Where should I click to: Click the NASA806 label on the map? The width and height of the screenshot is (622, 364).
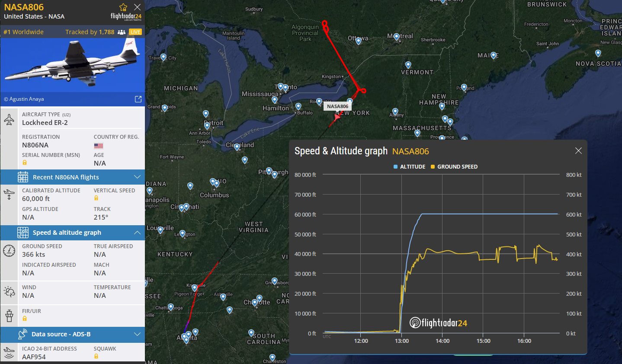337,106
